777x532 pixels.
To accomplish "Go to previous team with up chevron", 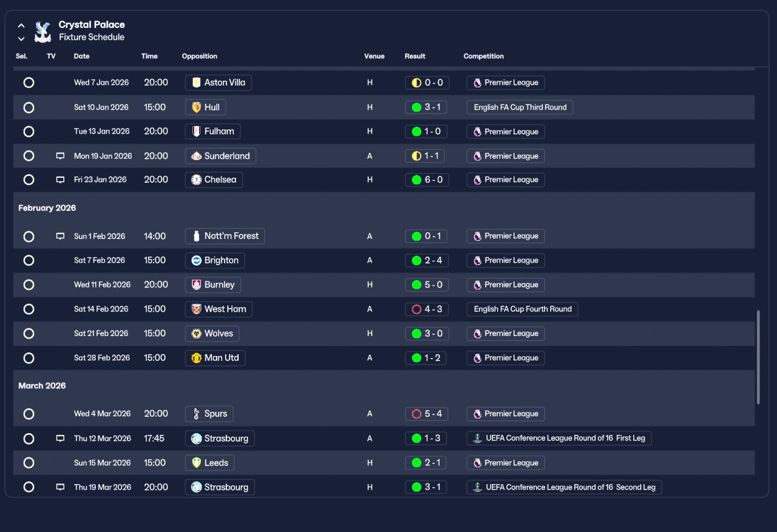I will [x=21, y=25].
